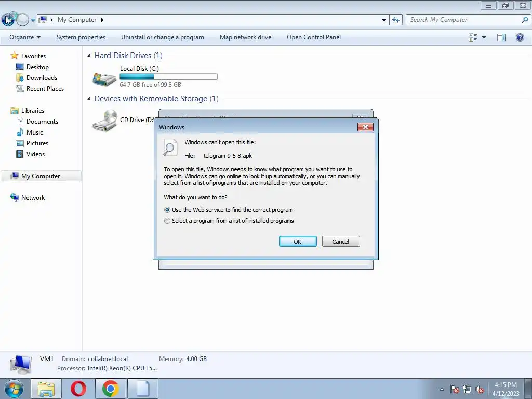Click the Show desktop button
The height and width of the screenshot is (399, 532).
tap(528, 389)
